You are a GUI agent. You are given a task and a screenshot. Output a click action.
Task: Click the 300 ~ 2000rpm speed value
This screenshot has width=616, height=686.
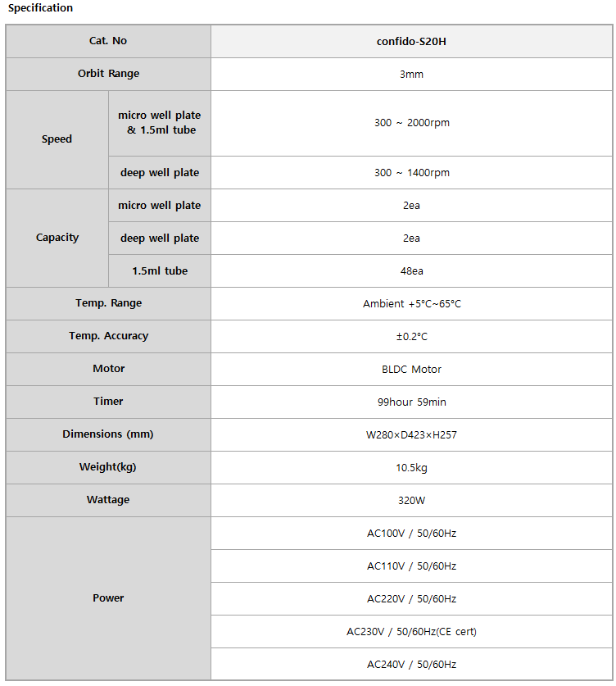pyautogui.click(x=411, y=123)
